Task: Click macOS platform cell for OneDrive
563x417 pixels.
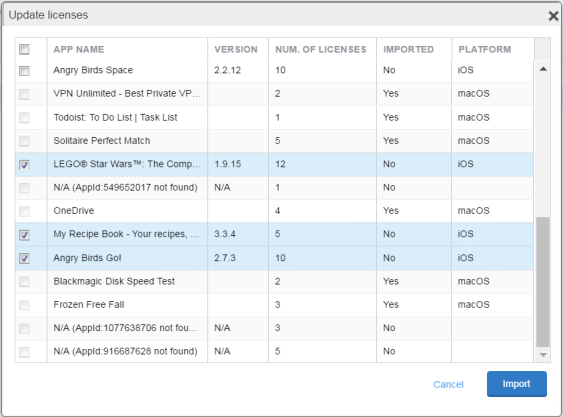Action: 473,210
